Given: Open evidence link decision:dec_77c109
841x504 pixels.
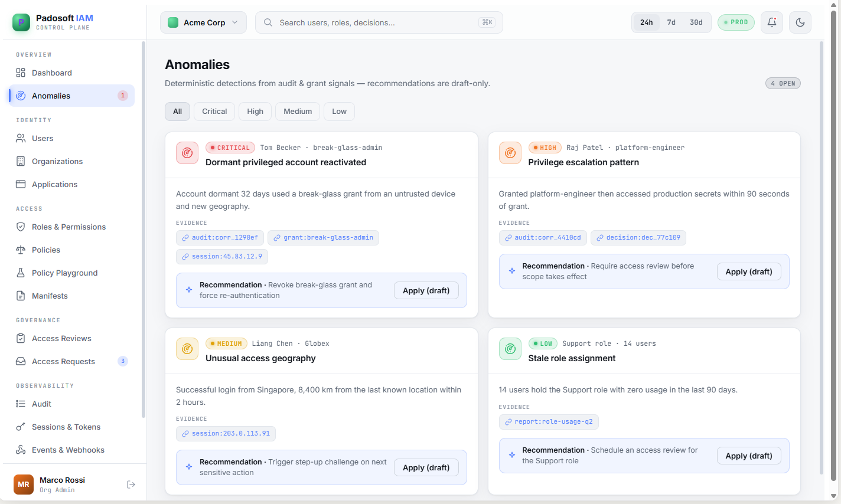Looking at the screenshot, I should point(638,238).
